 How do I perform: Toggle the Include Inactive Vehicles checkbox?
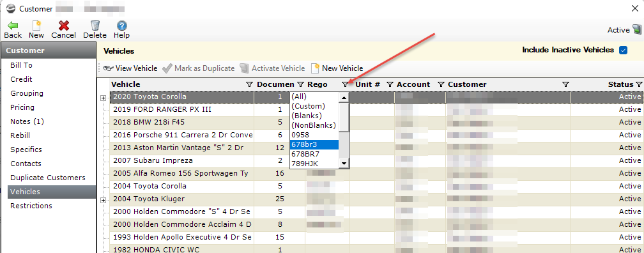(624, 50)
